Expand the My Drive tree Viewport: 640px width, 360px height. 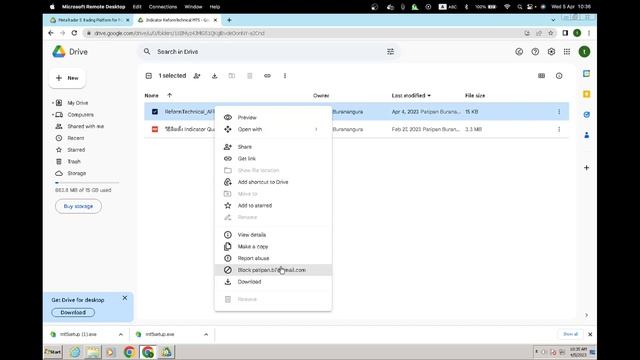tap(53, 103)
